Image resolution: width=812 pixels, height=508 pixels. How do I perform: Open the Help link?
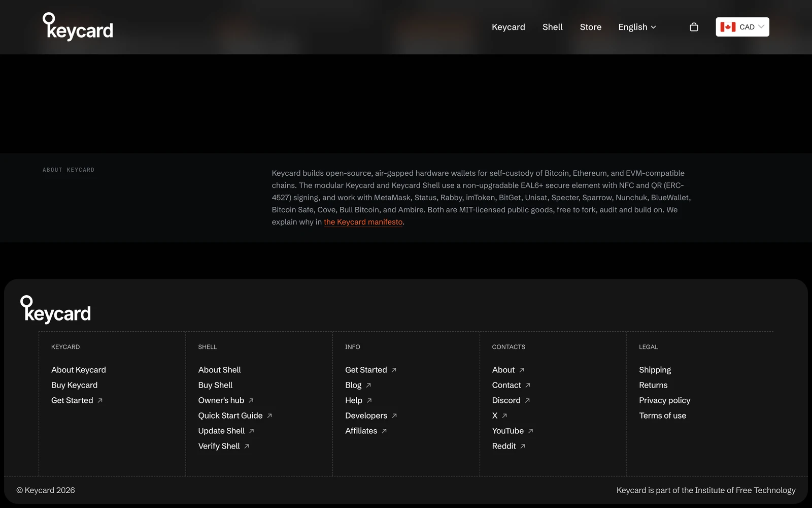pos(354,400)
